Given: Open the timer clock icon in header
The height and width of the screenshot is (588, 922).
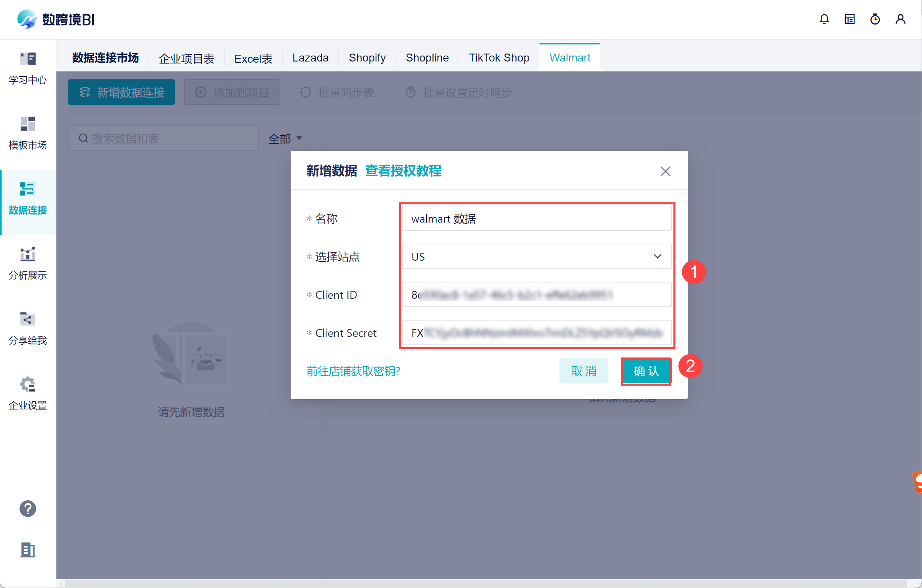Looking at the screenshot, I should click(x=875, y=19).
